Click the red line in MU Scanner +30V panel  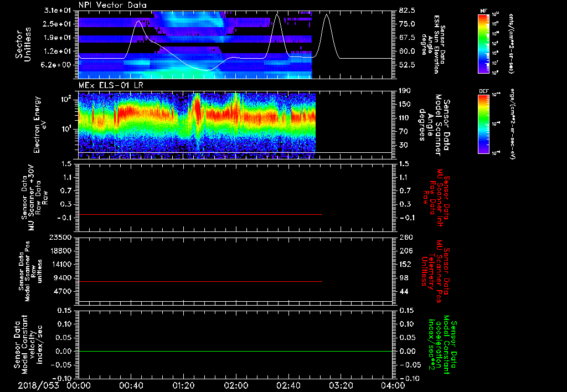(x=200, y=215)
